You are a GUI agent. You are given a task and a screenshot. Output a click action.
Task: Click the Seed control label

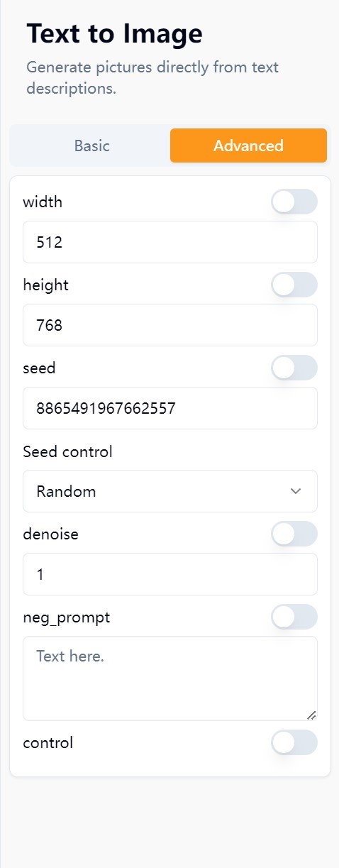(67, 451)
